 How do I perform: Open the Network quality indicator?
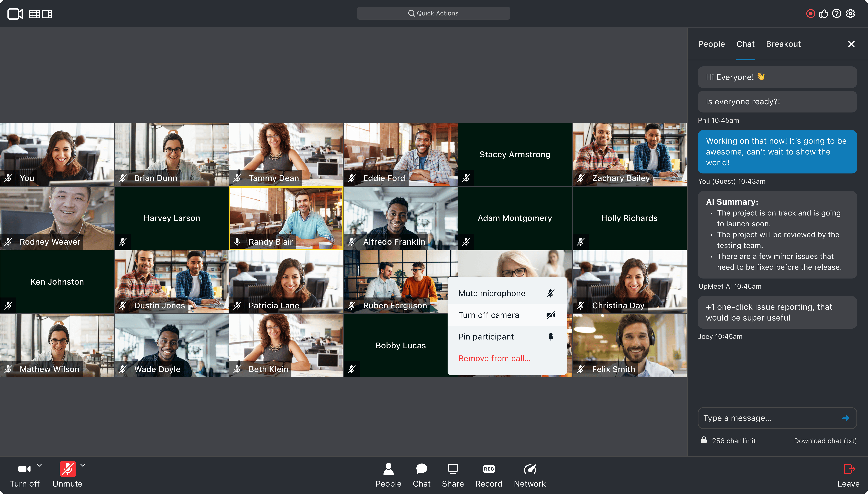click(530, 475)
